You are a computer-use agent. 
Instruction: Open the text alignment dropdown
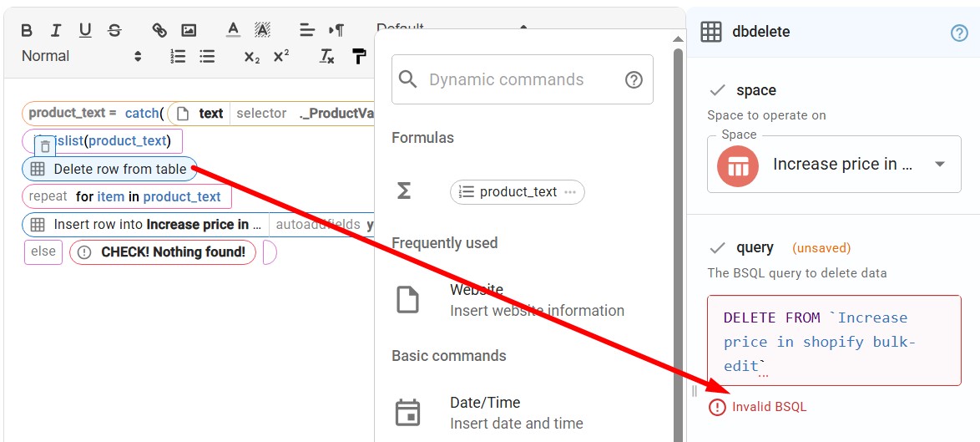(306, 31)
